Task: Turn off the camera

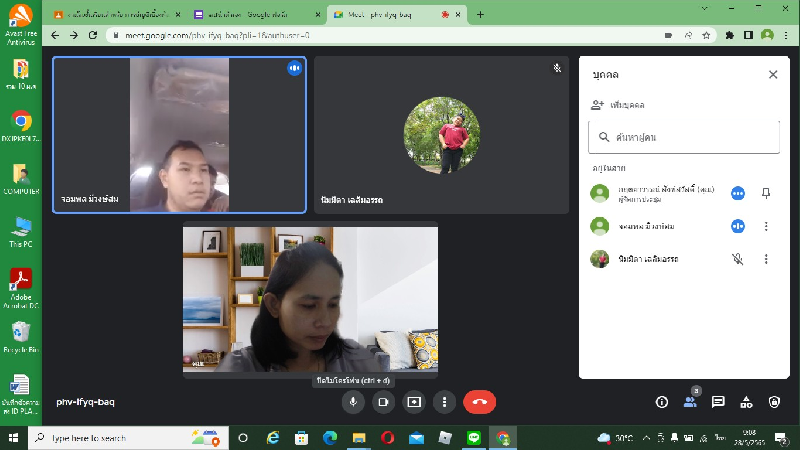Action: click(382, 402)
